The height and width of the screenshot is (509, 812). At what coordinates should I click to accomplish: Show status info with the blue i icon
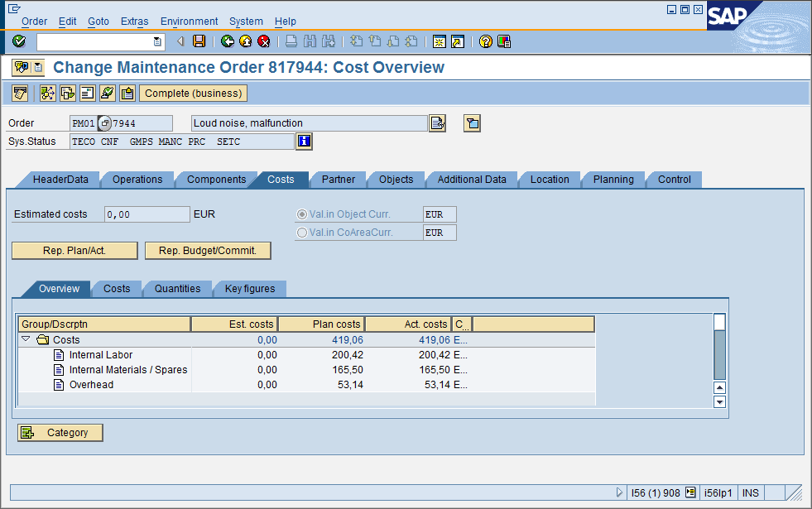[304, 142]
